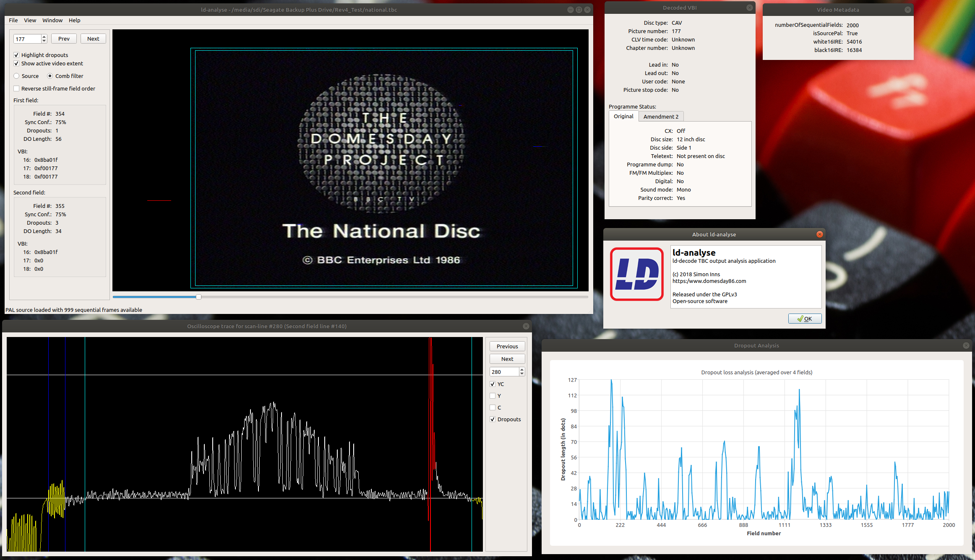This screenshot has height=560, width=975.
Task: Click the frame position slider handle
Action: pos(198,297)
